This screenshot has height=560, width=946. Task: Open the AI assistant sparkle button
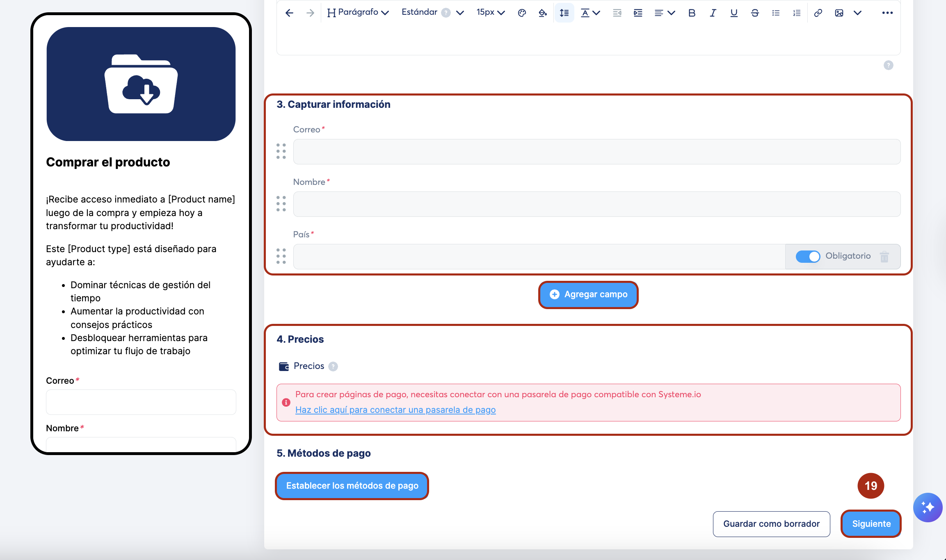(928, 508)
